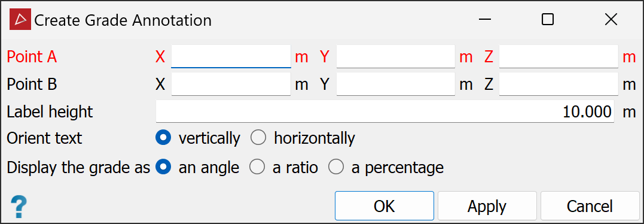Focus the Point B Y coordinate field
The width and height of the screenshot is (644, 224).
point(395,84)
